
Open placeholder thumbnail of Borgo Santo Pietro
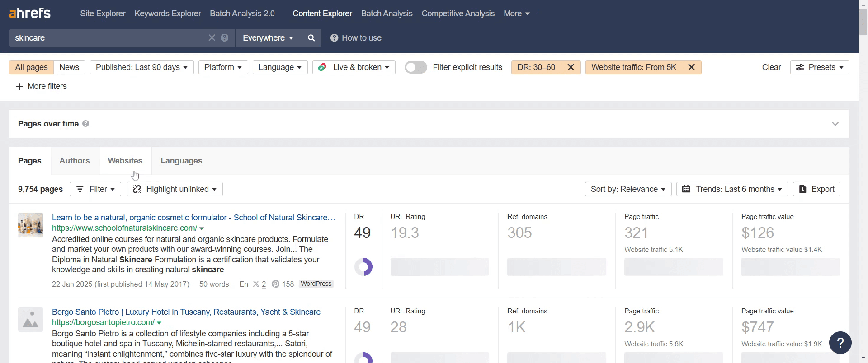(30, 319)
